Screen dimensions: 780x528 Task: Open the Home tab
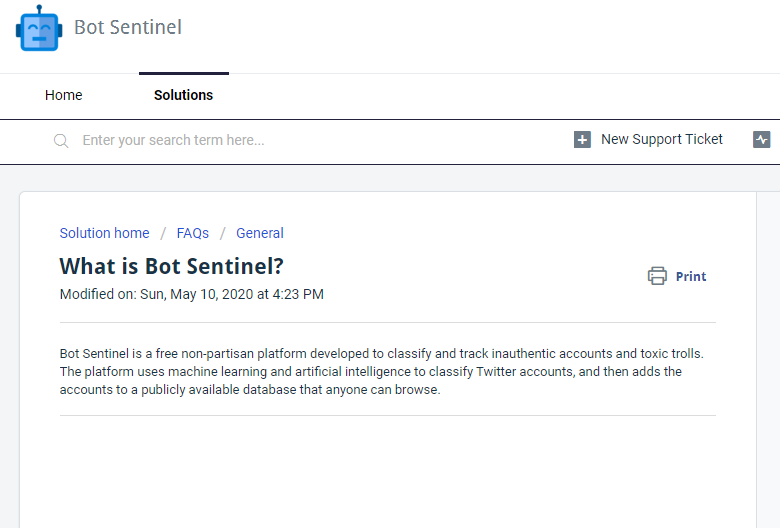point(64,95)
